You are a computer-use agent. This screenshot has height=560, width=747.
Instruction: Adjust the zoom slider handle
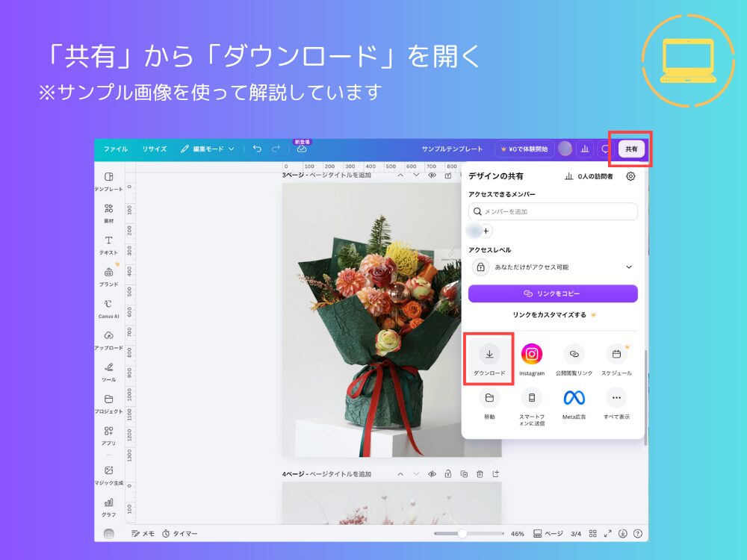(x=462, y=534)
